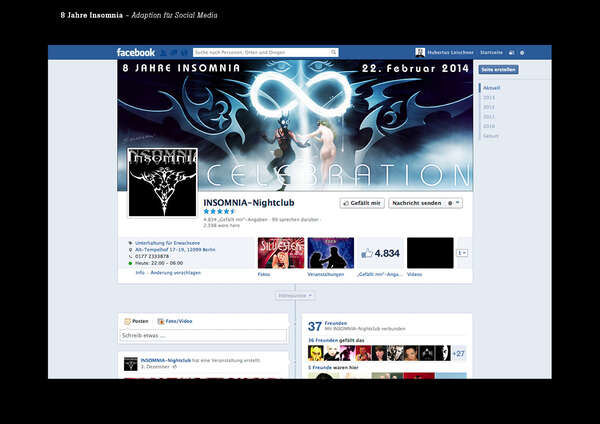600x424 pixels.
Task: Open the gear dropdown beside Nachricht senden
Action: [x=455, y=203]
